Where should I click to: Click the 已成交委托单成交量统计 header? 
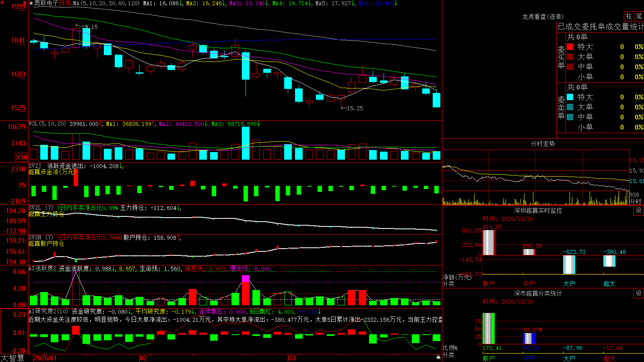601,27
